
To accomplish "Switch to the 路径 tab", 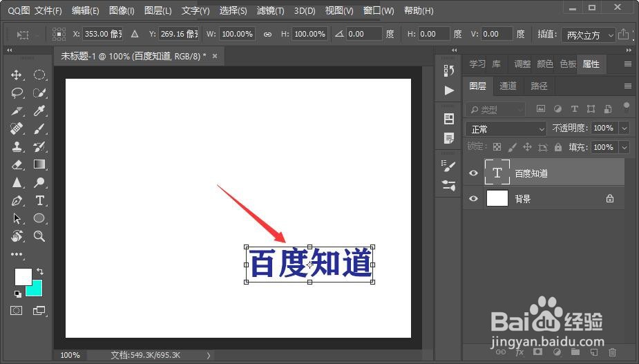I will pyautogui.click(x=539, y=86).
